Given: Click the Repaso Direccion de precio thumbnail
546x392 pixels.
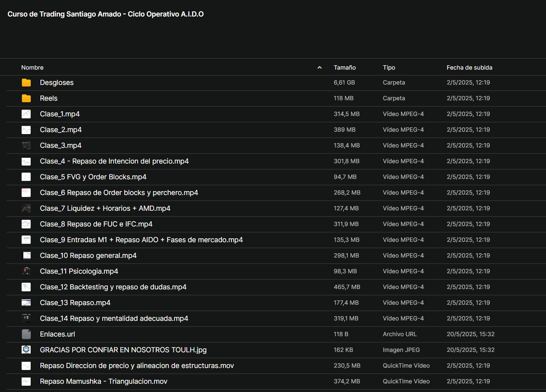Looking at the screenshot, I should [x=26, y=366].
